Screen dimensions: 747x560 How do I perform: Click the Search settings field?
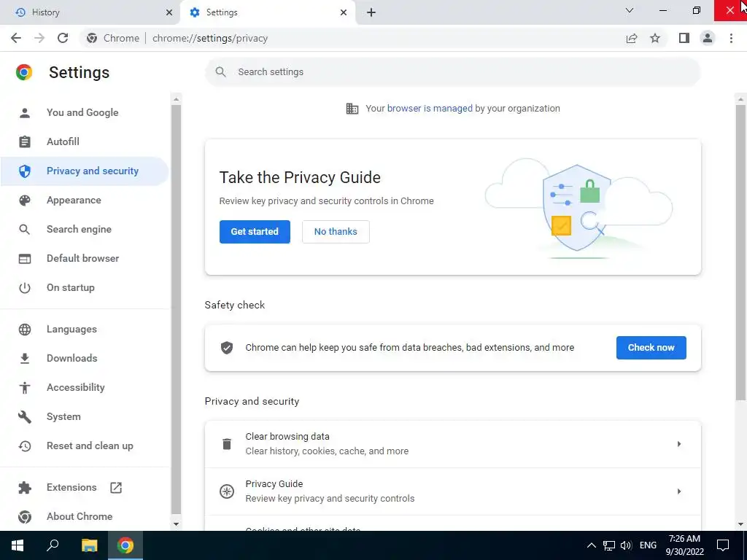point(452,72)
